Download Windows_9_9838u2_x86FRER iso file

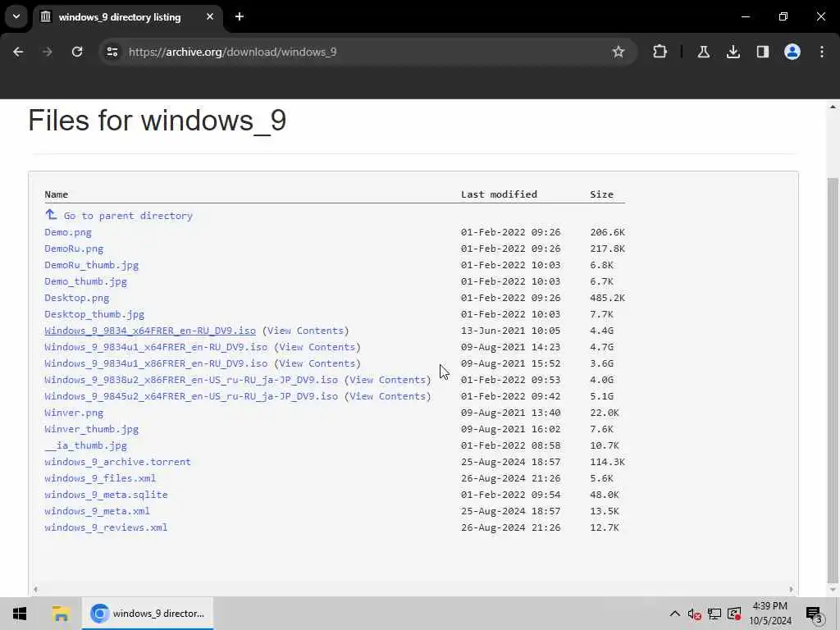point(191,380)
